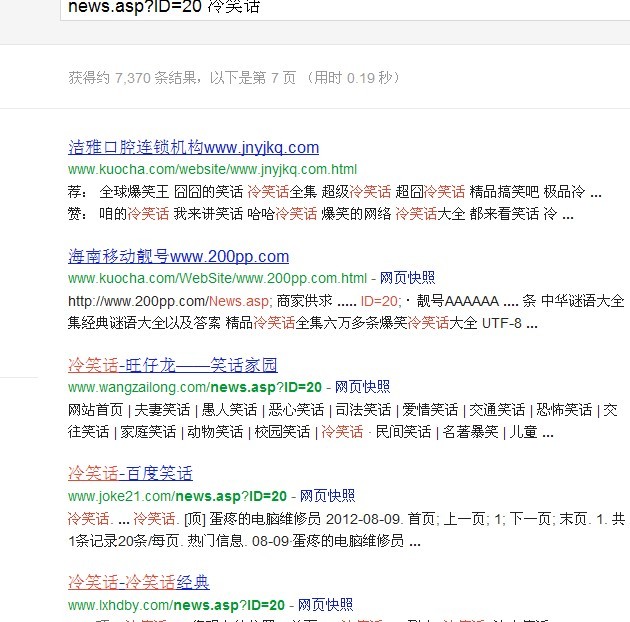Click URL www.kuocha.com/WebSite/www.200pp.com.html

pos(217,278)
